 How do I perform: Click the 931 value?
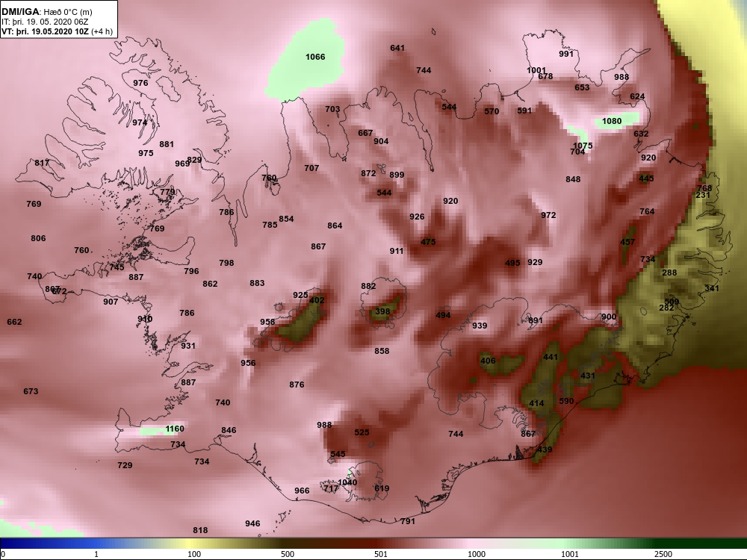tap(188, 345)
